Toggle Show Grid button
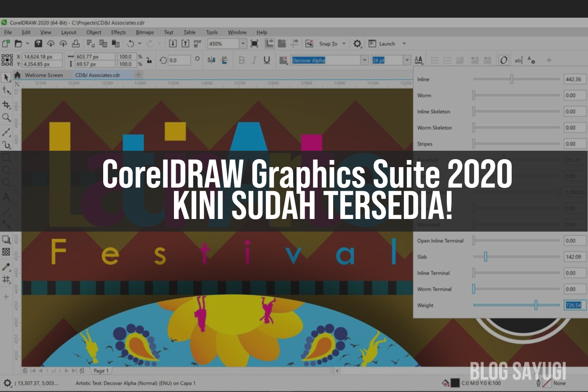Image resolution: width=588 pixels, height=392 pixels. coord(282,43)
